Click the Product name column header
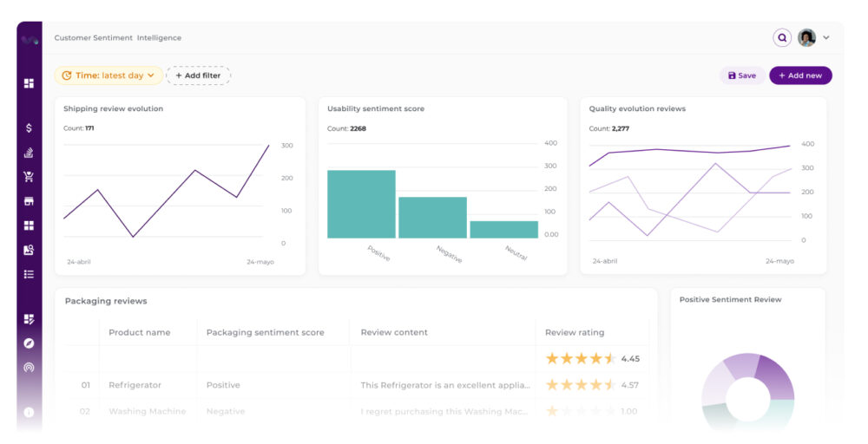Viewport: 868px width, 444px height. [140, 332]
